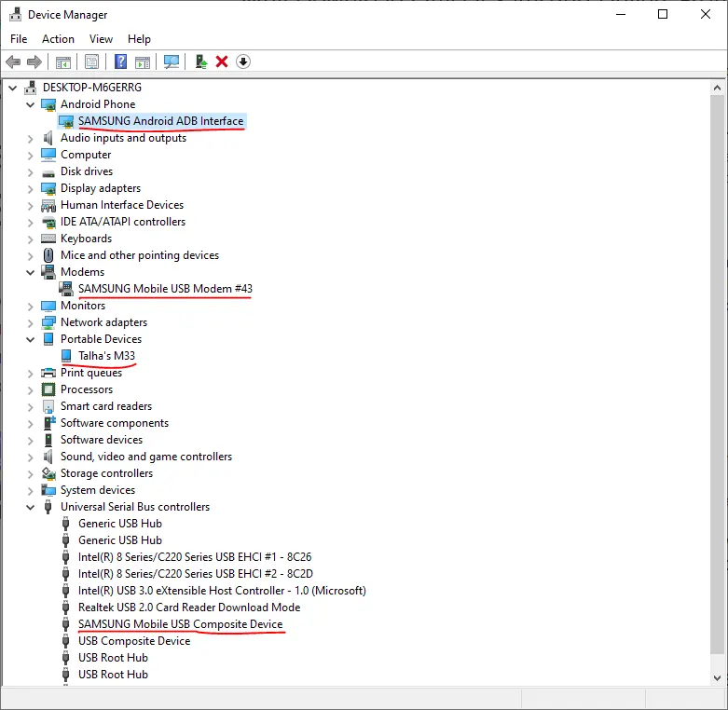Collapse the Android Phone category
The image size is (728, 710).
30,105
